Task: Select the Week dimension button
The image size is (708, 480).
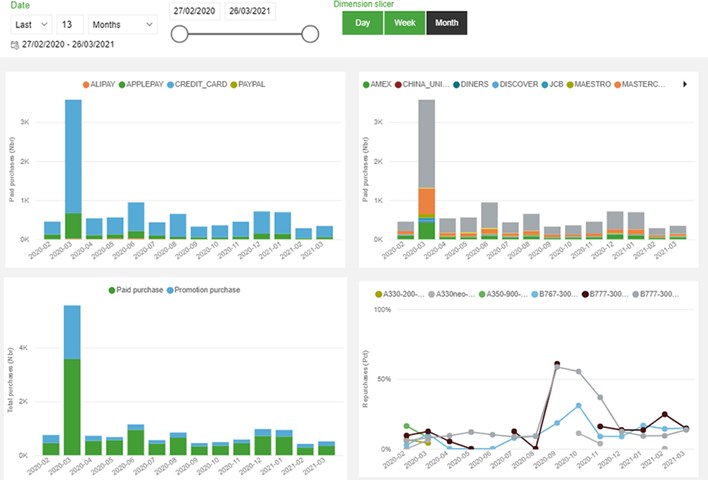Action: (405, 23)
